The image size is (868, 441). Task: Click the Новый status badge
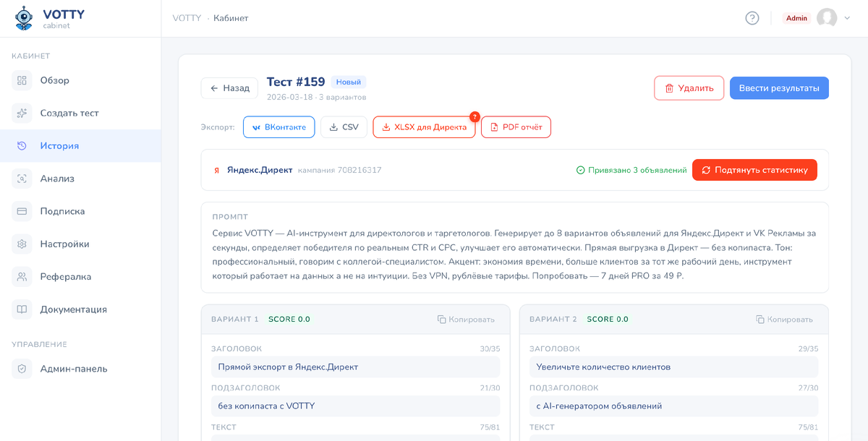(349, 82)
